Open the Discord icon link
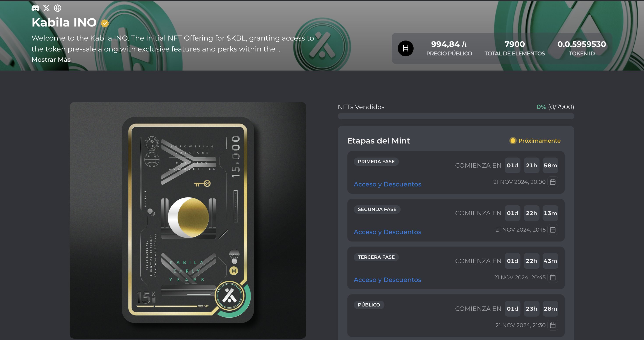This screenshot has width=644, height=340. point(35,8)
